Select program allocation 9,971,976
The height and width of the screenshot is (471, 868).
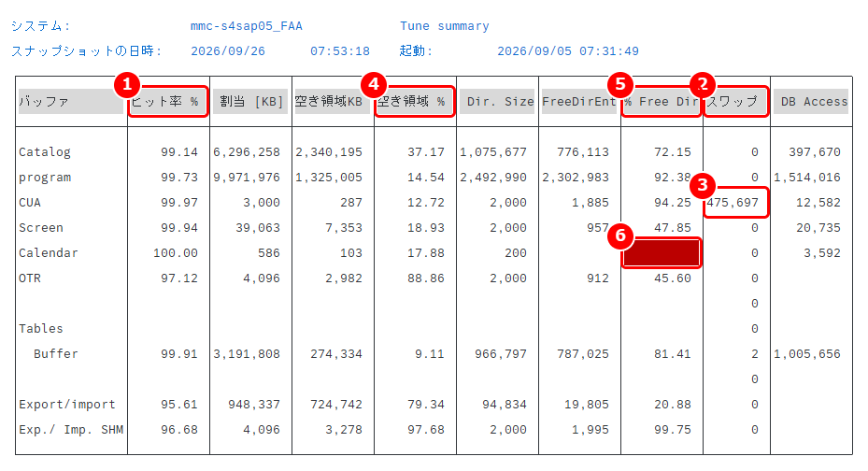click(x=247, y=178)
